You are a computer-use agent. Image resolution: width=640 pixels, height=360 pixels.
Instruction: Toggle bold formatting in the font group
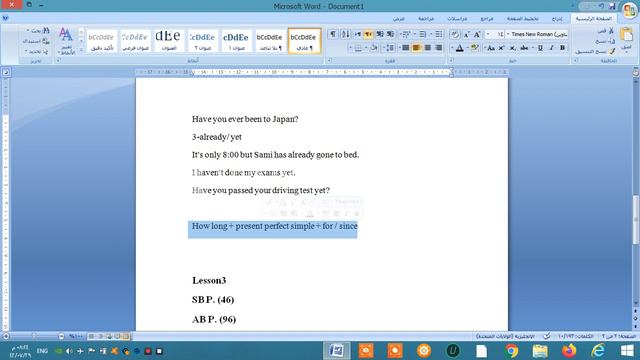[562, 48]
